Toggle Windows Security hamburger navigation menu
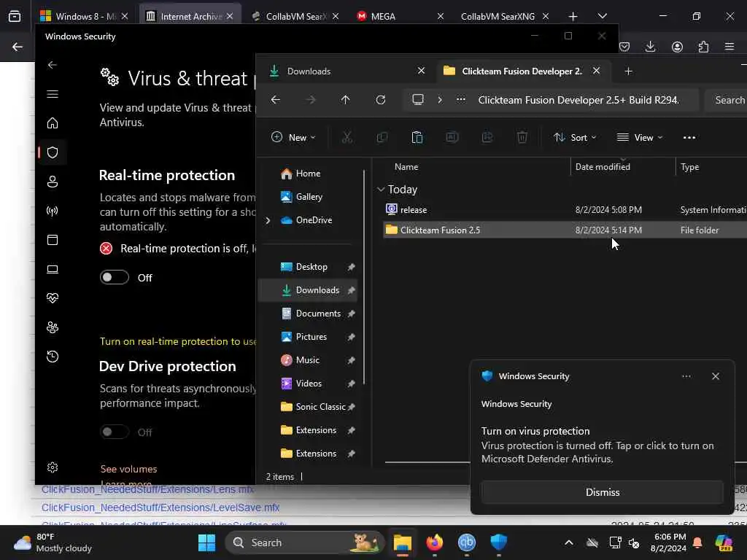The width and height of the screenshot is (747, 560). (53, 94)
